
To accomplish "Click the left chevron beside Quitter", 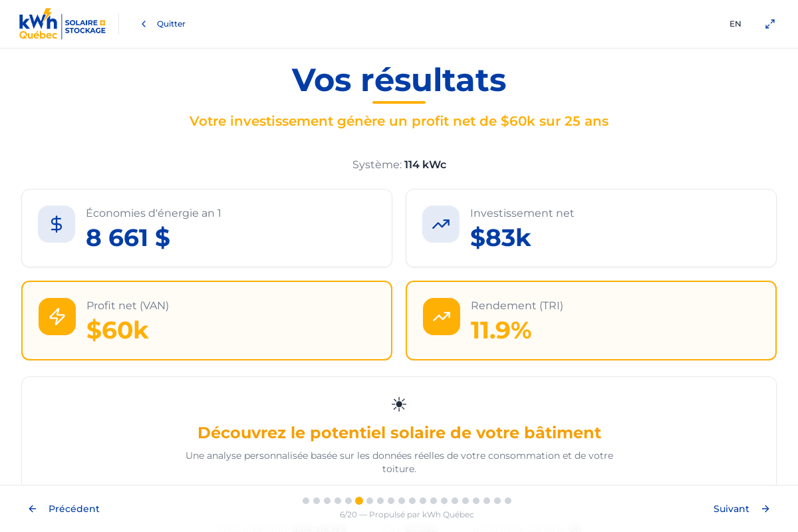I will tap(144, 24).
